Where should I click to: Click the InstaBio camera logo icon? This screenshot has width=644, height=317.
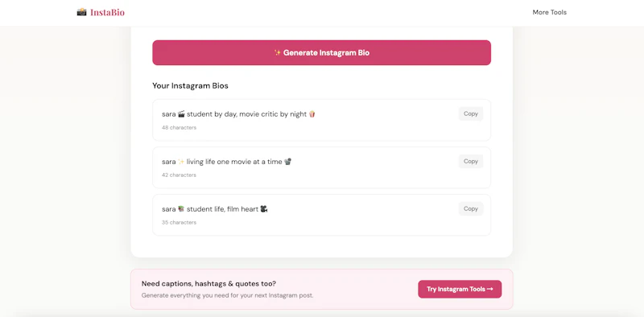(82, 12)
